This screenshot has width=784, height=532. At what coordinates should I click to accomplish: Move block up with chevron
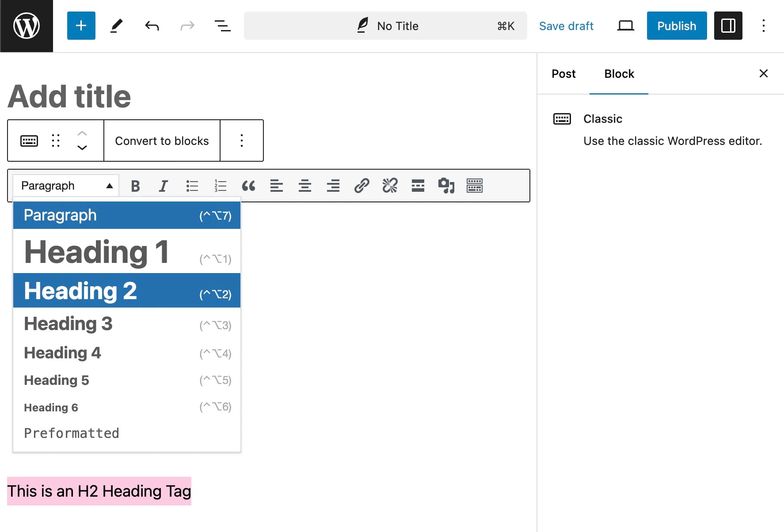coord(82,133)
